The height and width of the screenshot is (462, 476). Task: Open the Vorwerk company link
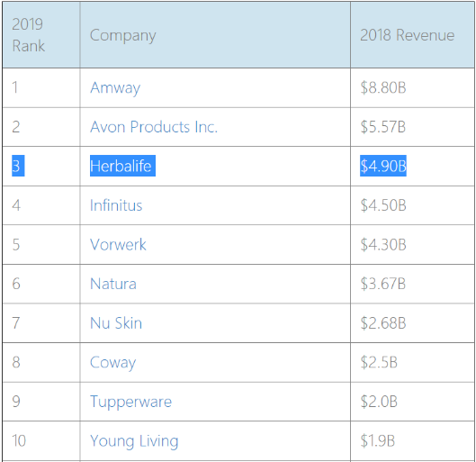(118, 245)
